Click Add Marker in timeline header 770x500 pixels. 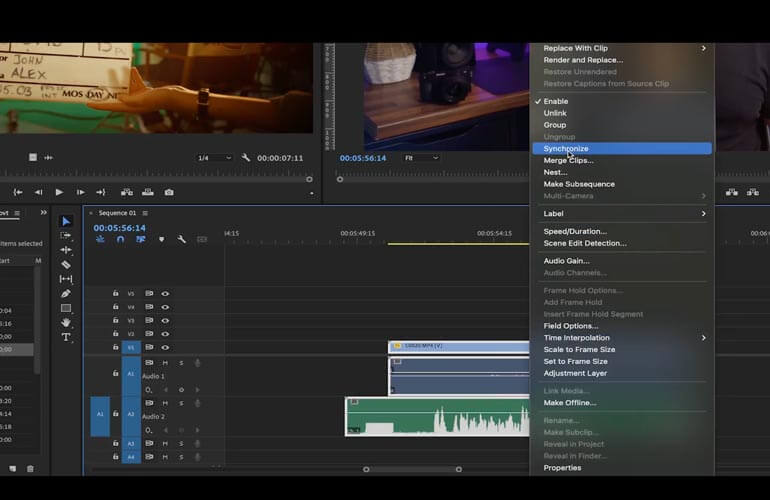pos(162,239)
